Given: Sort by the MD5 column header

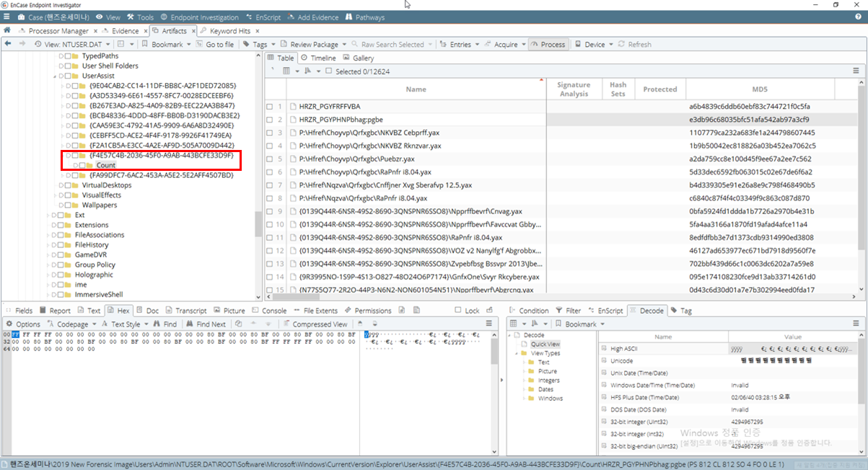Looking at the screenshot, I should 759,89.
